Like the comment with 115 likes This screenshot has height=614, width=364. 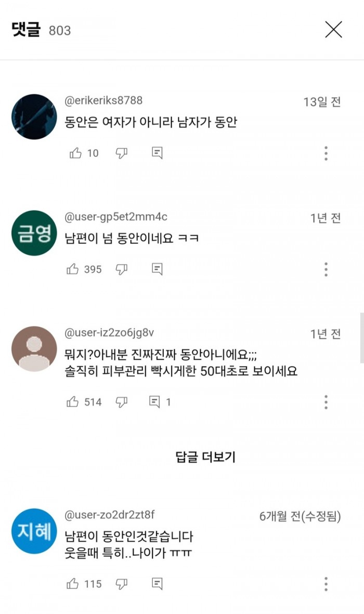point(73,584)
